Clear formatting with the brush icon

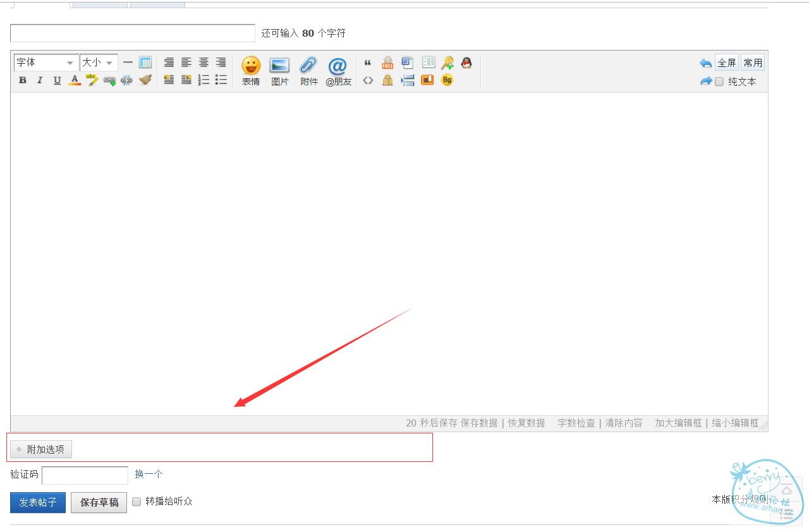[145, 80]
